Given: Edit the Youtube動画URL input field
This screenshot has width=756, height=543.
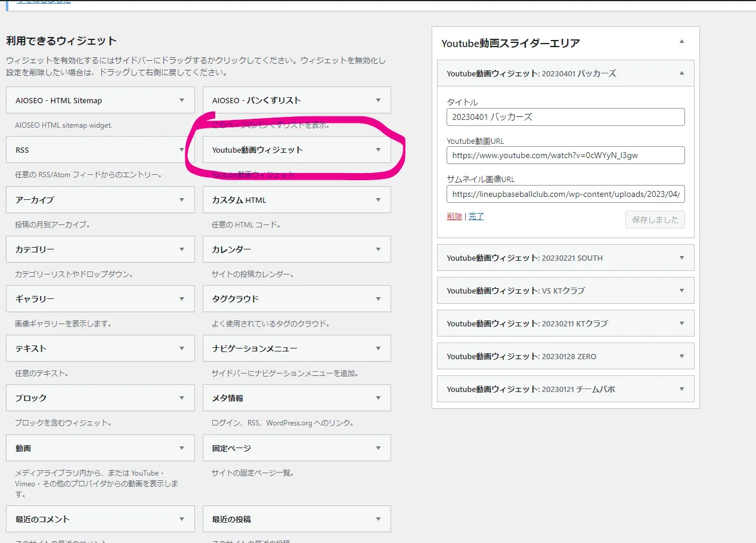Looking at the screenshot, I should (565, 155).
